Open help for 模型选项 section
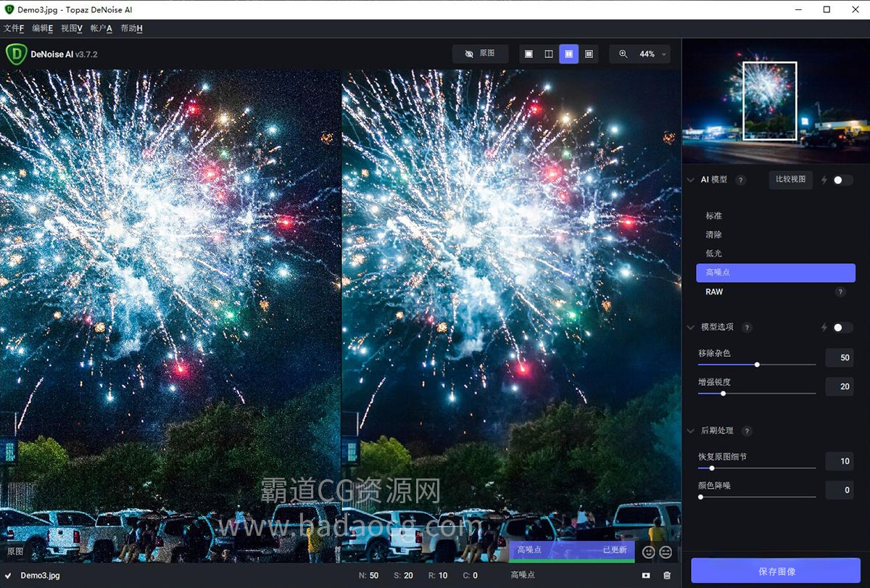870x588 pixels. (747, 328)
